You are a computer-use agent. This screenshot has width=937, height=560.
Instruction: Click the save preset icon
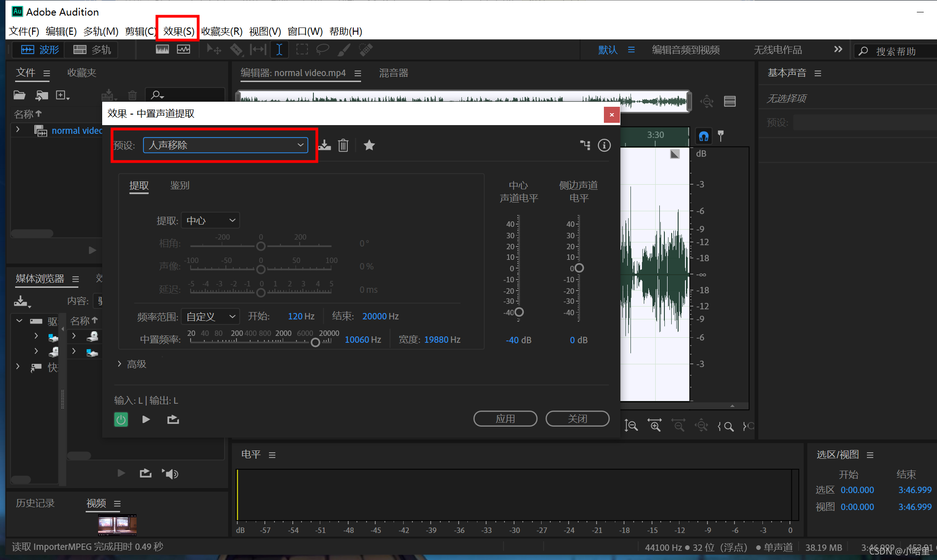pyautogui.click(x=324, y=145)
